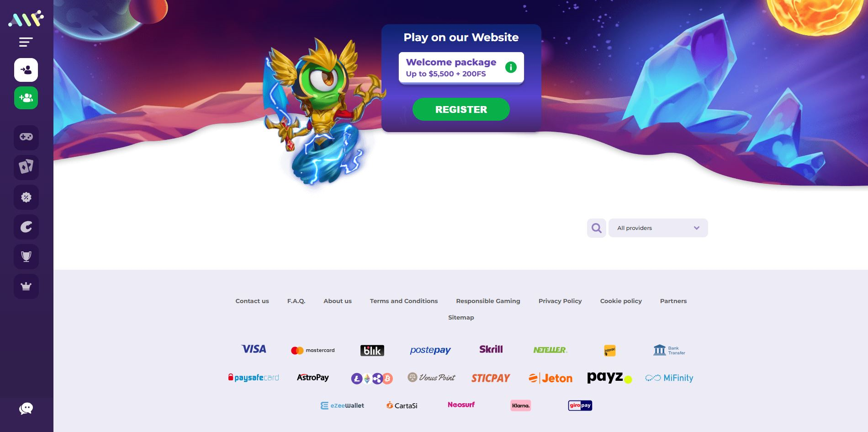
Task: Click the site logo at top
Action: click(x=26, y=19)
